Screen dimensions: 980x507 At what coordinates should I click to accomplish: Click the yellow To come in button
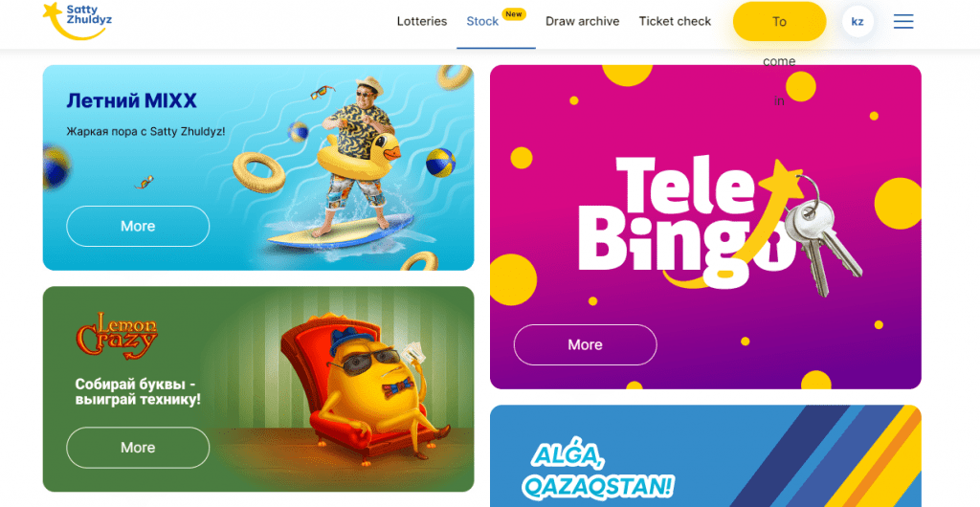point(779,21)
